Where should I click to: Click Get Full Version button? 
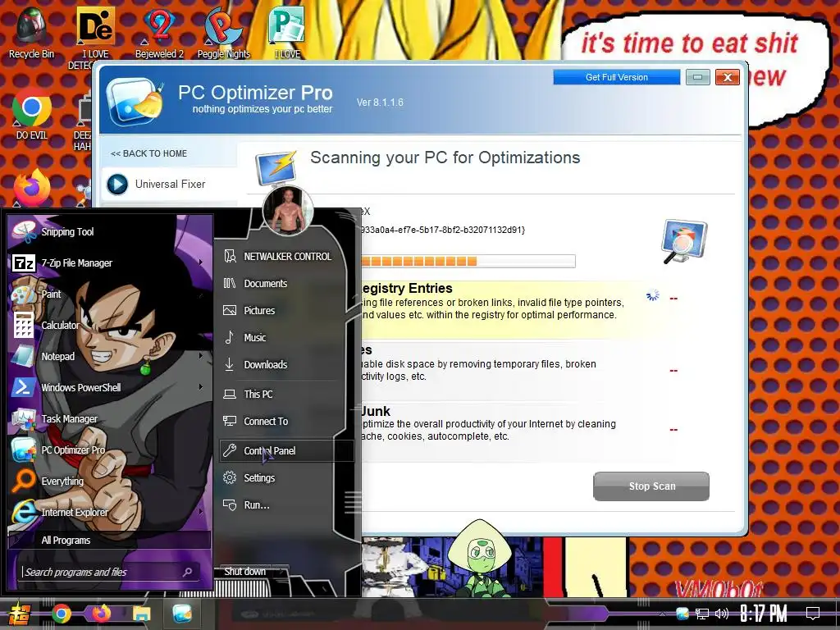pyautogui.click(x=617, y=77)
